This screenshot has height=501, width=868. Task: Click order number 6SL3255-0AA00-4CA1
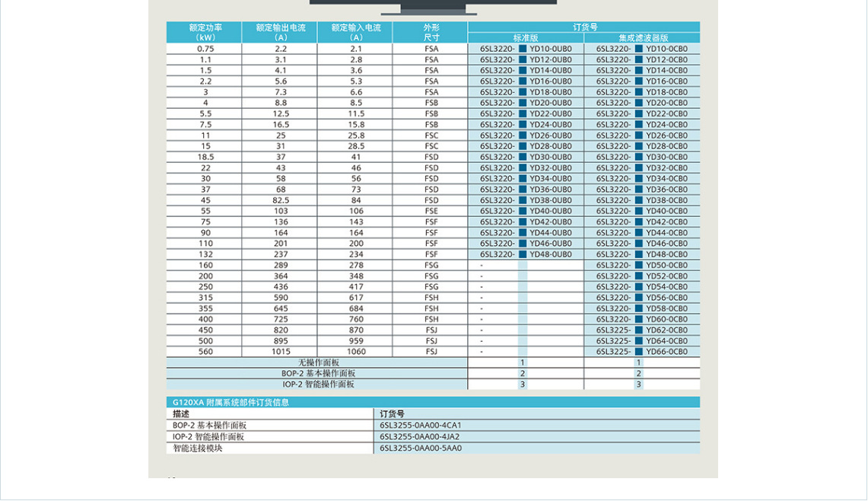pyautogui.click(x=421, y=425)
